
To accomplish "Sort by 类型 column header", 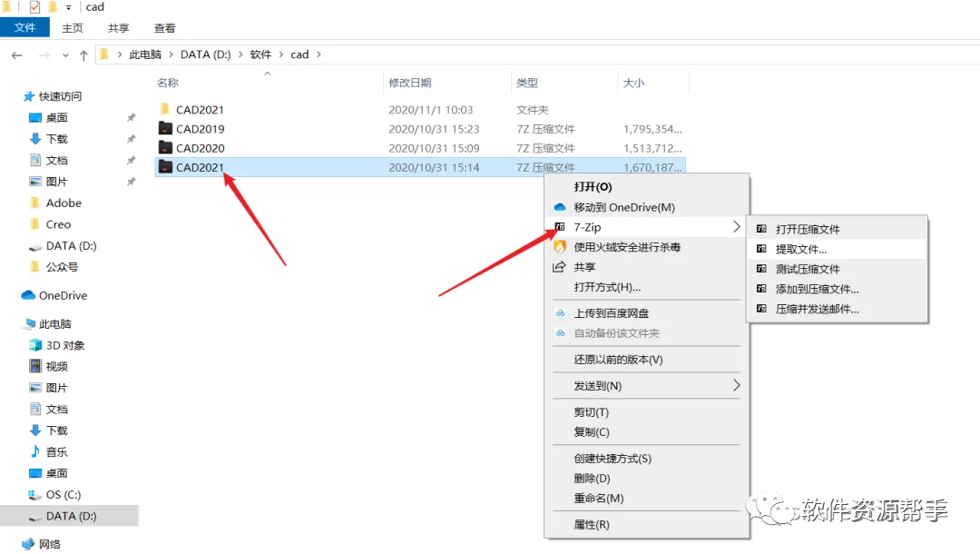I will (x=527, y=83).
